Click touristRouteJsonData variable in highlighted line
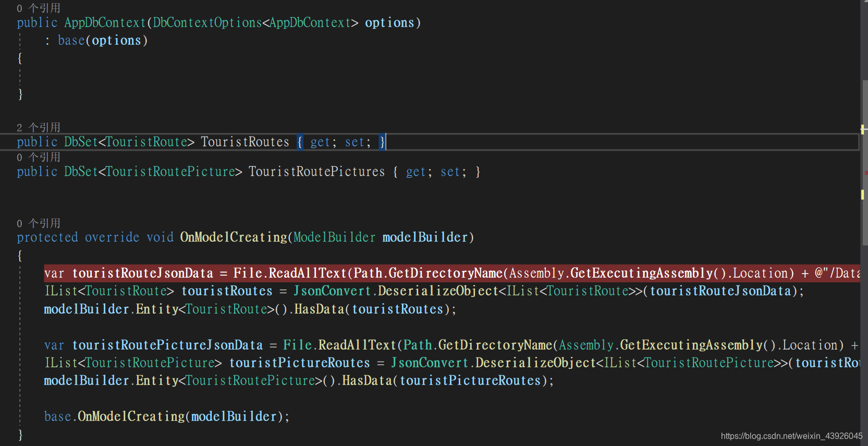The image size is (868, 446). (143, 274)
